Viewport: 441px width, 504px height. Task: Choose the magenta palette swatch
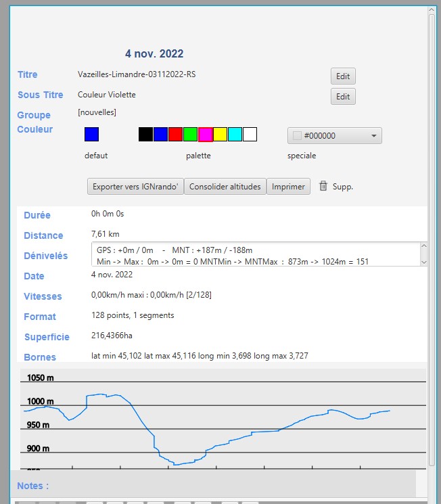205,134
